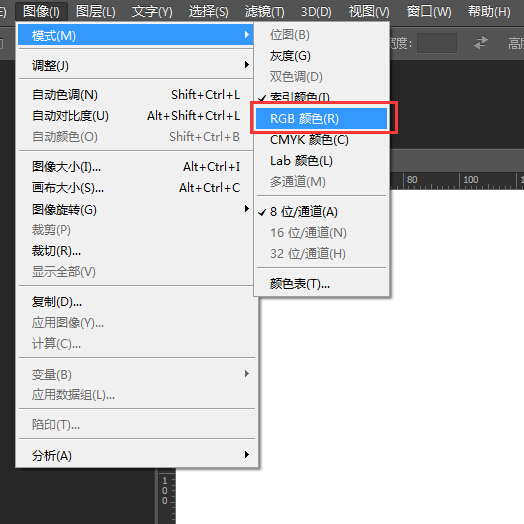Screen dimensions: 524x524
Task: Expand the 图像旋转(G) submenu
Action: pos(136,209)
